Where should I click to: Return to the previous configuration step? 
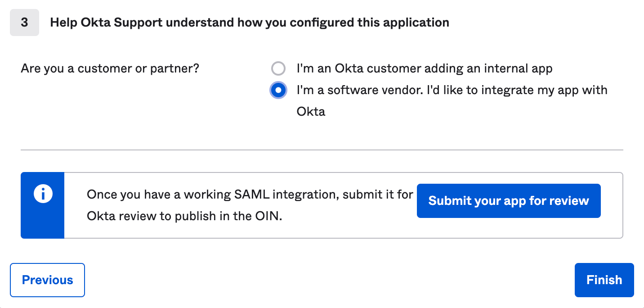47,280
